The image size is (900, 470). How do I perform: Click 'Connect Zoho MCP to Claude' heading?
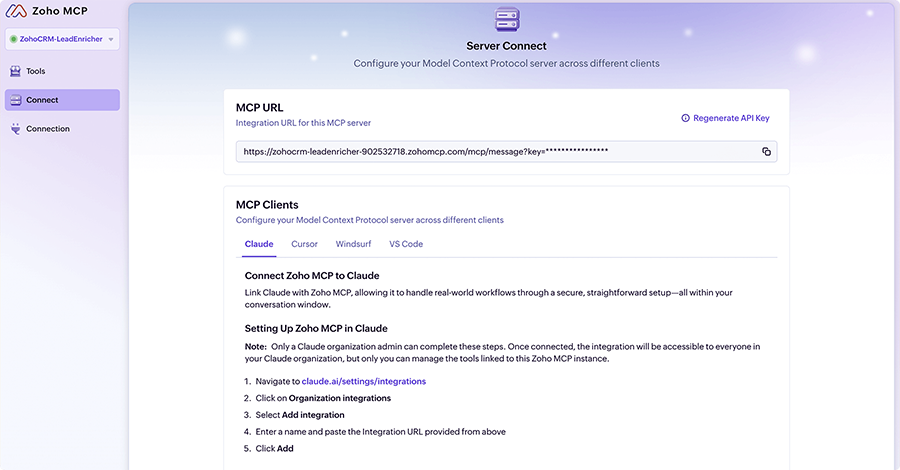coord(312,275)
